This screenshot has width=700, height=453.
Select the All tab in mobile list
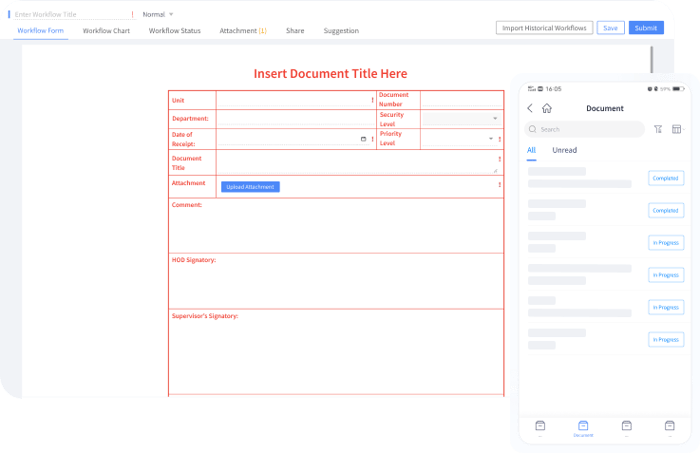(x=531, y=150)
